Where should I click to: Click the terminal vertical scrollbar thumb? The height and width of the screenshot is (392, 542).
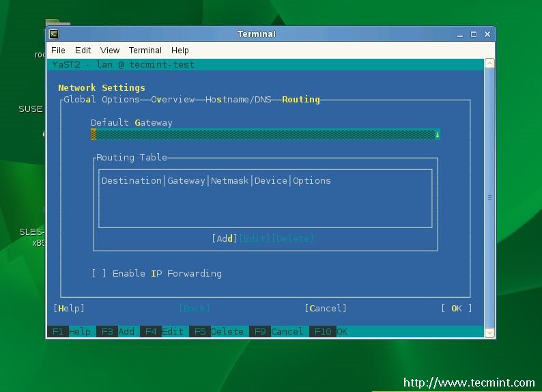click(x=489, y=198)
